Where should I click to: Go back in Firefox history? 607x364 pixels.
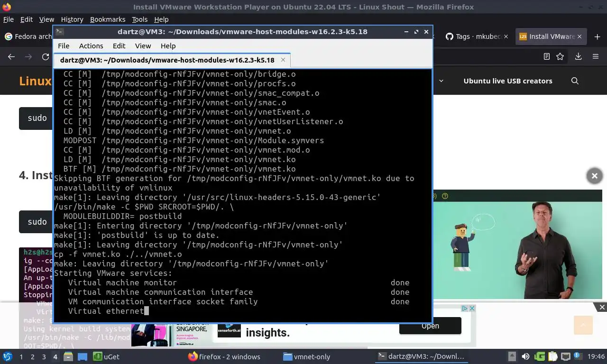(11, 56)
